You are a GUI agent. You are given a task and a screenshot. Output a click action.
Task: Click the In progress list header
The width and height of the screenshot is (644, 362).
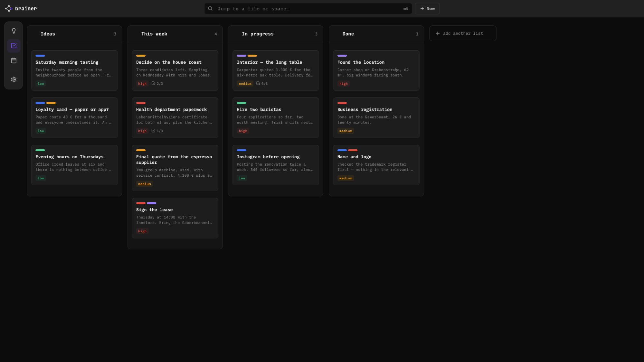point(276,34)
